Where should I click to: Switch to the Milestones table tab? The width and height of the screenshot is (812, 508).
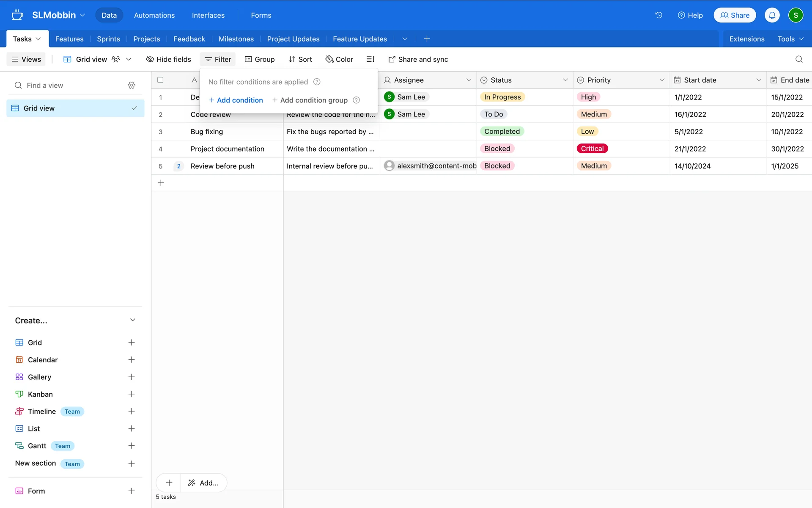[x=236, y=39]
